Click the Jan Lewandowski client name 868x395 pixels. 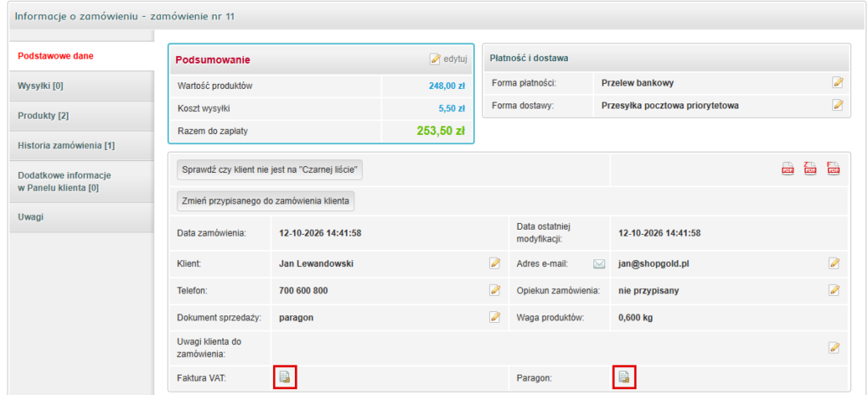coord(316,264)
